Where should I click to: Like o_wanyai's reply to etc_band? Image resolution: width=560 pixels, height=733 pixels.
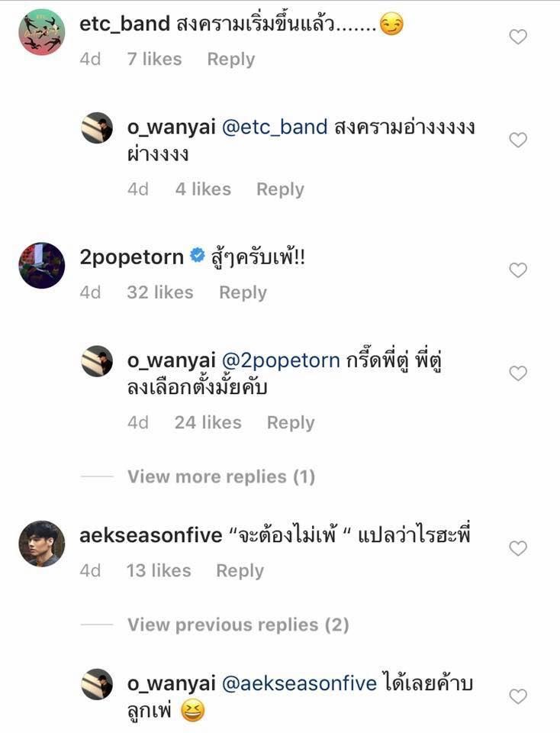coord(518,140)
